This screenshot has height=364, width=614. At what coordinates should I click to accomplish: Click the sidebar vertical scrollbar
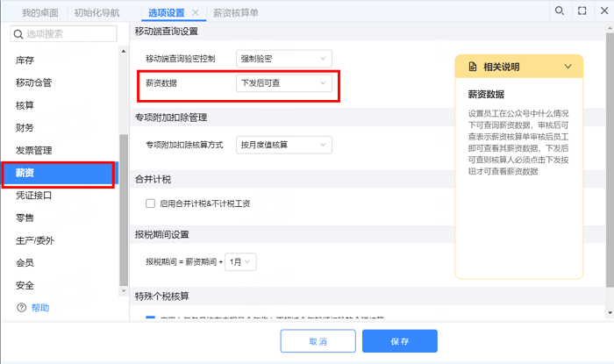[124, 211]
